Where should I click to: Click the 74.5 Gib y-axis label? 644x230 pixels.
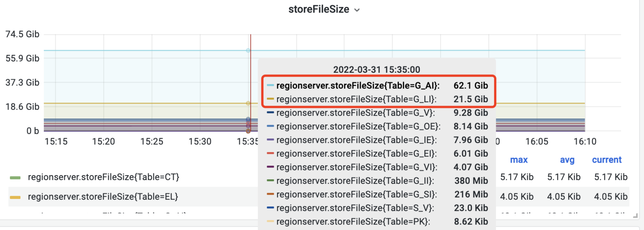click(22, 34)
